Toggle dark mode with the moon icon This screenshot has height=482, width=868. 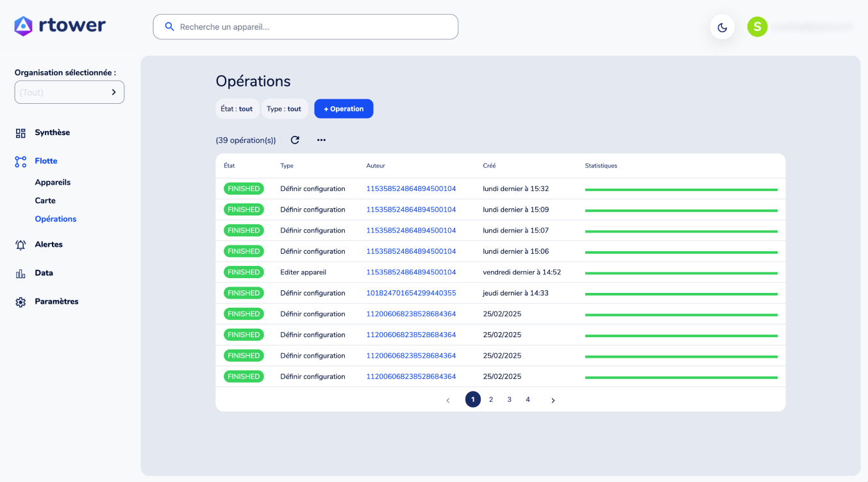click(722, 27)
